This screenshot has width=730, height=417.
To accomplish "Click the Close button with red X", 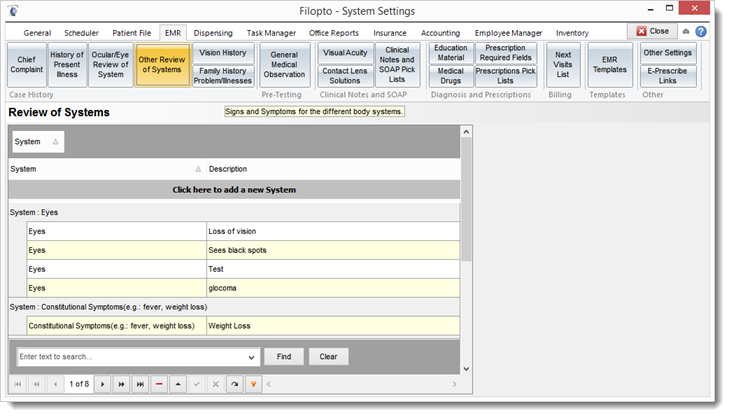I will tap(652, 31).
